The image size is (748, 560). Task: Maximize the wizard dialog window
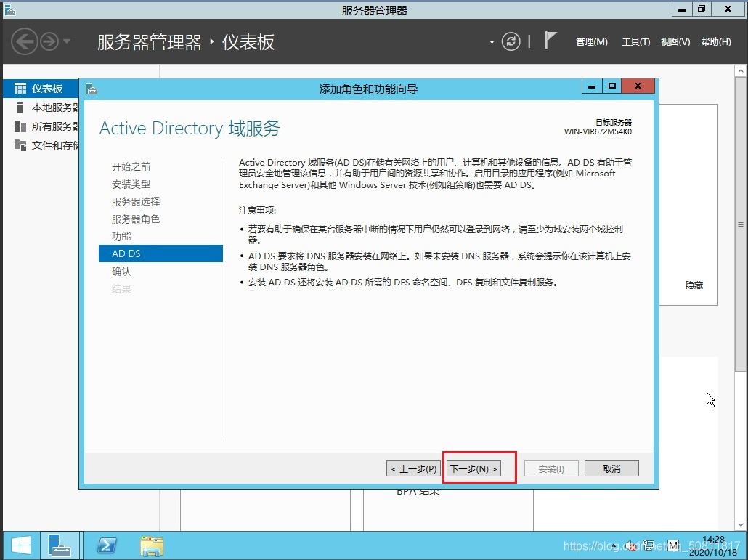[612, 86]
